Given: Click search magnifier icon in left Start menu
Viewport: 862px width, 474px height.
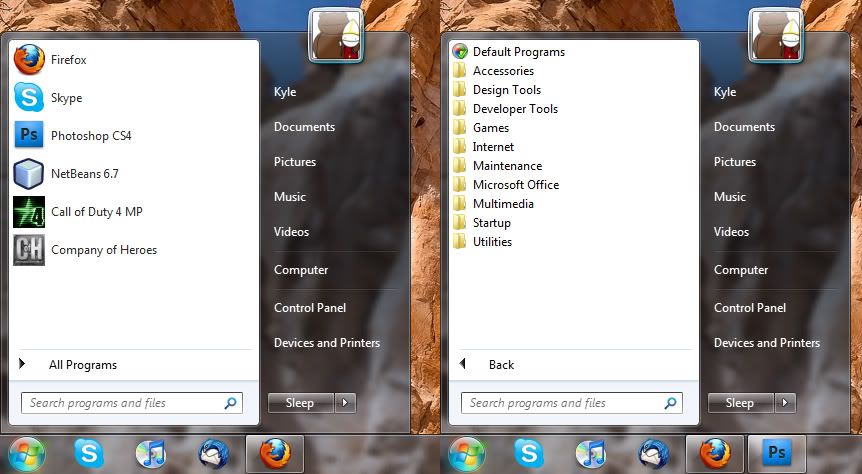Looking at the screenshot, I should [x=231, y=403].
